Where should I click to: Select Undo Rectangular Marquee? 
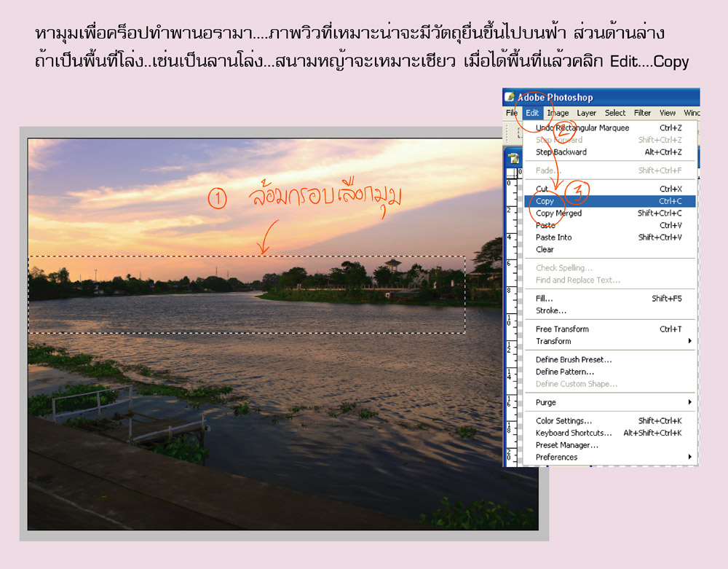pos(582,128)
